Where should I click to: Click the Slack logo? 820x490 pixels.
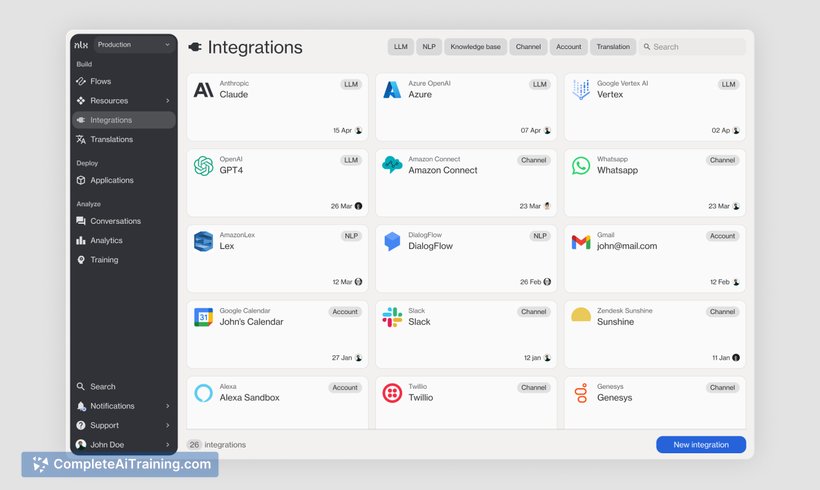coord(392,317)
